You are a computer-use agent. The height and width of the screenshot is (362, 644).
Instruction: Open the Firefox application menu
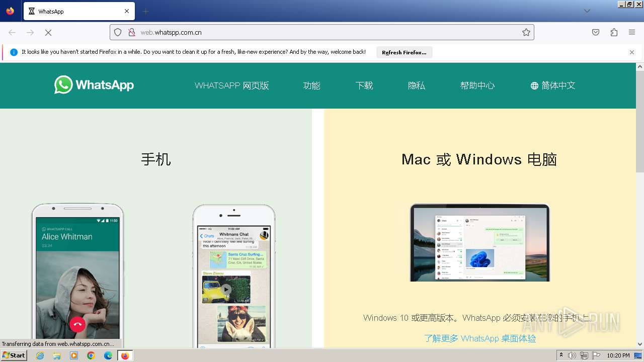[x=632, y=32]
